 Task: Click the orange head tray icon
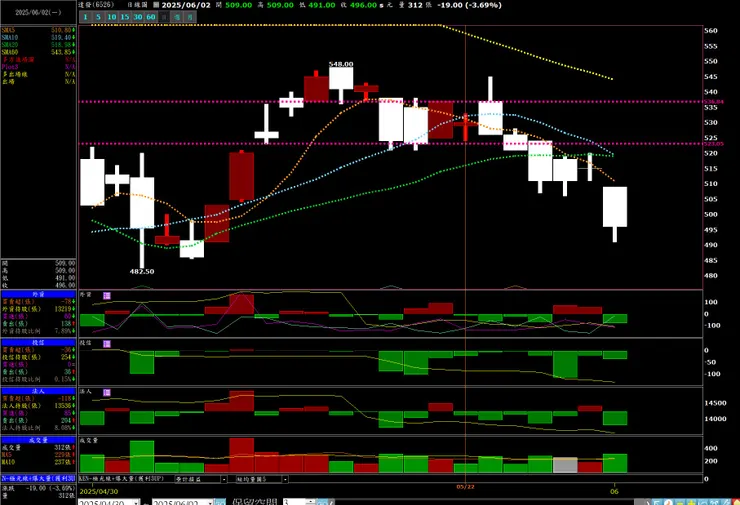click(x=669, y=502)
